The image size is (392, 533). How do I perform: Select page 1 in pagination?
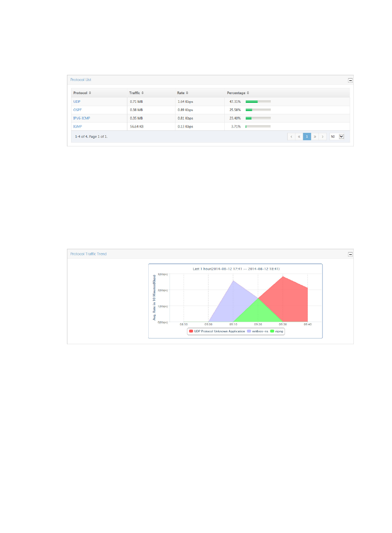(307, 137)
